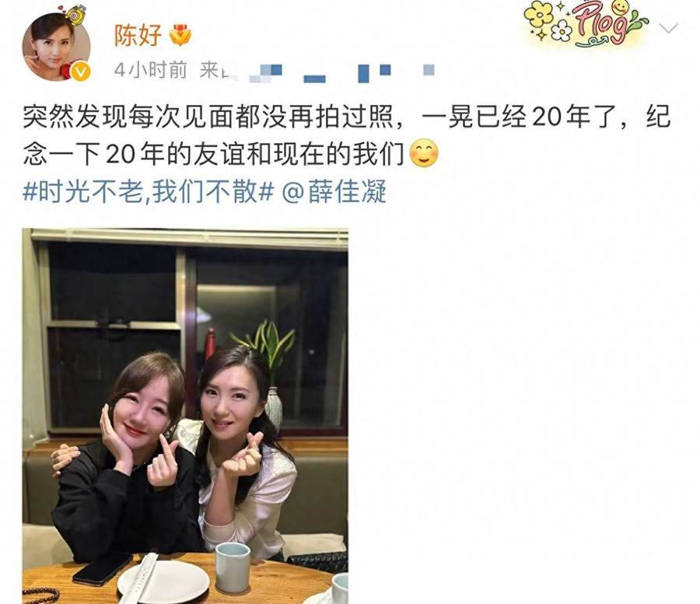
Task: Tap the camera sticker above the avatar
Action: coord(75,13)
